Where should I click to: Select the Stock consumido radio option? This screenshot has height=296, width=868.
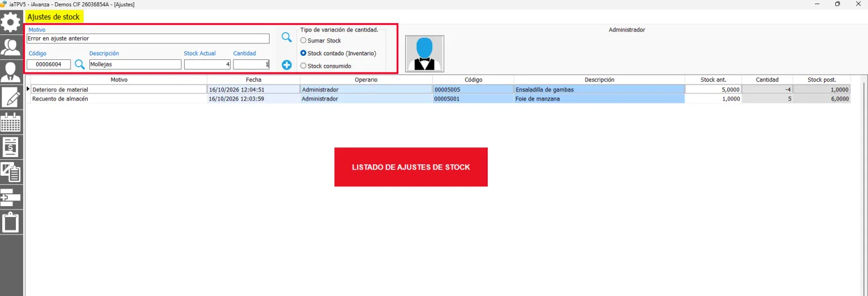(325, 66)
